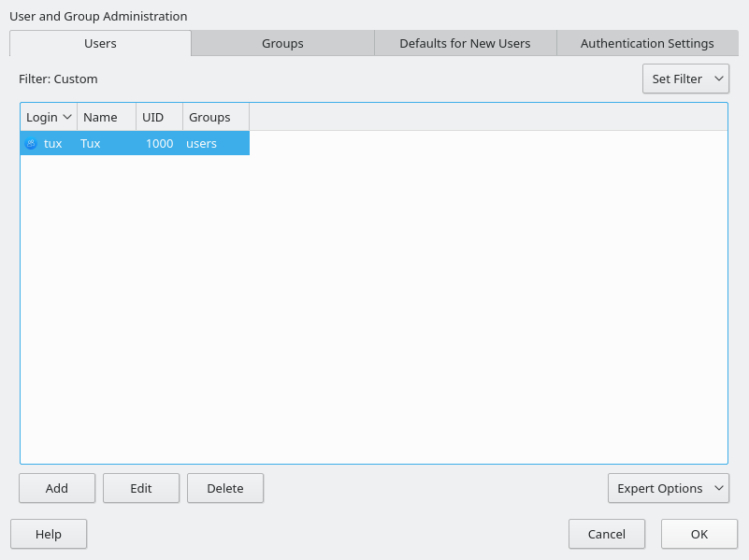Viewport: 749px width, 560px height.
Task: Switch to the Groups tab
Action: pyautogui.click(x=282, y=43)
